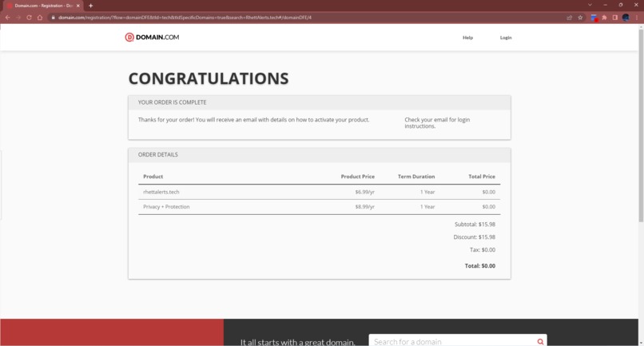Click the $8.99/yr product price
This screenshot has width=644, height=346.
tap(364, 207)
